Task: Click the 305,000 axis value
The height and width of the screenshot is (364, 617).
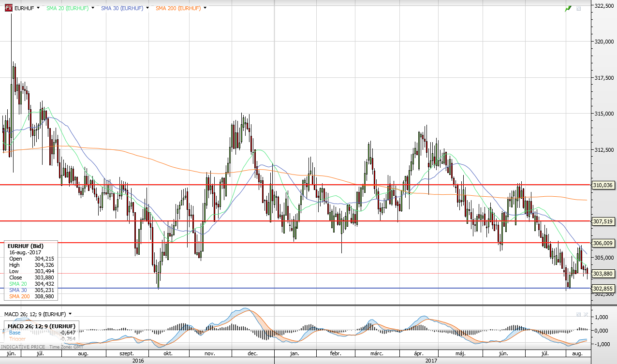Action: (603, 257)
